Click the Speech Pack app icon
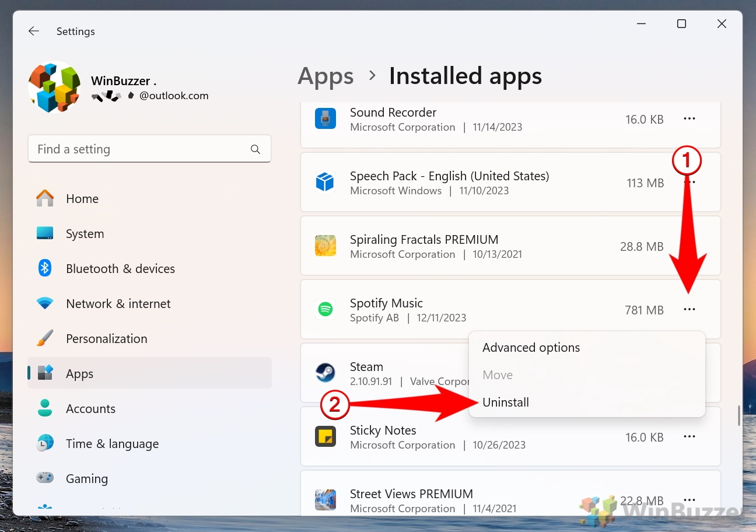The image size is (756, 532). click(x=325, y=183)
